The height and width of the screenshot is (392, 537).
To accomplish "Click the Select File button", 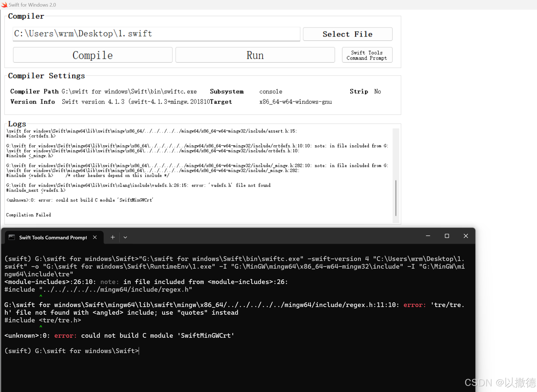I will 347,34.
